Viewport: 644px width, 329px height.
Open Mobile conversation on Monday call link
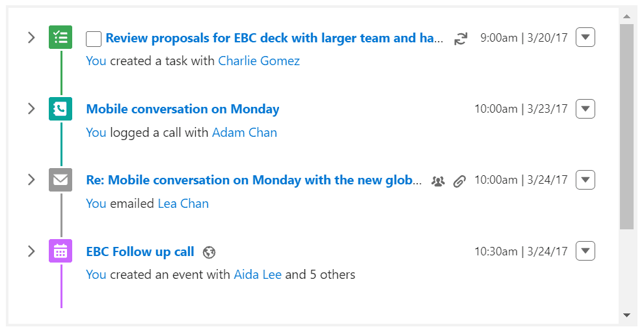coord(183,109)
